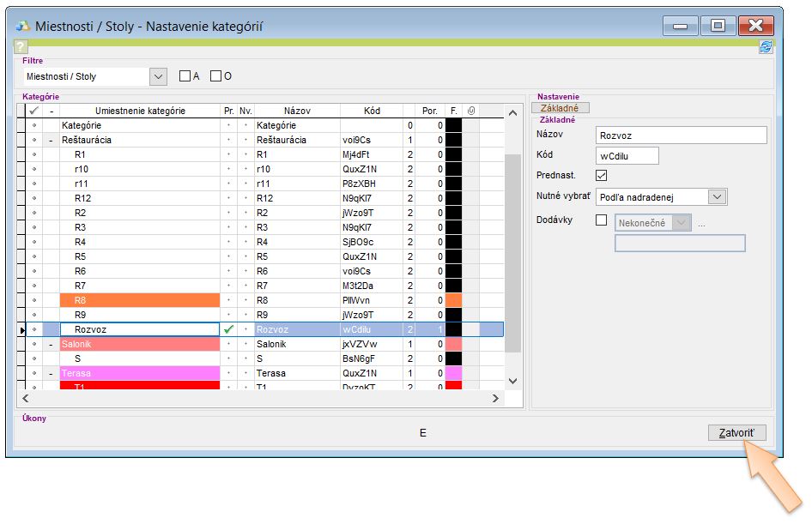This screenshot has height=524, width=812.
Task: Open the Nutné vybrať dropdown
Action: pyautogui.click(x=718, y=197)
